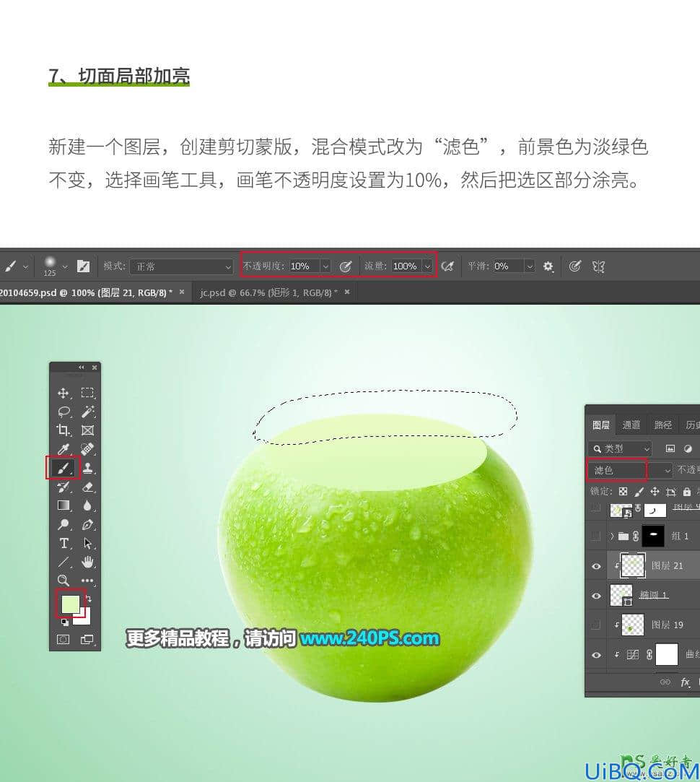
Task: Select the Eyedropper tool
Action: 63,449
